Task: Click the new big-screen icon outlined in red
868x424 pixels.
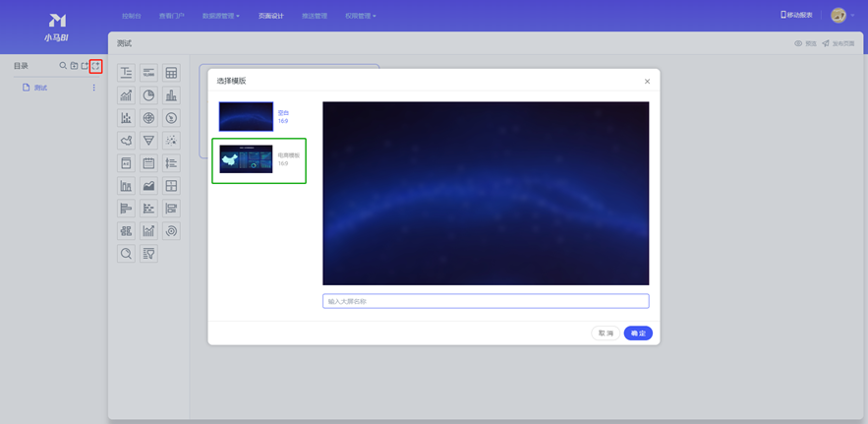Action: coord(95,66)
